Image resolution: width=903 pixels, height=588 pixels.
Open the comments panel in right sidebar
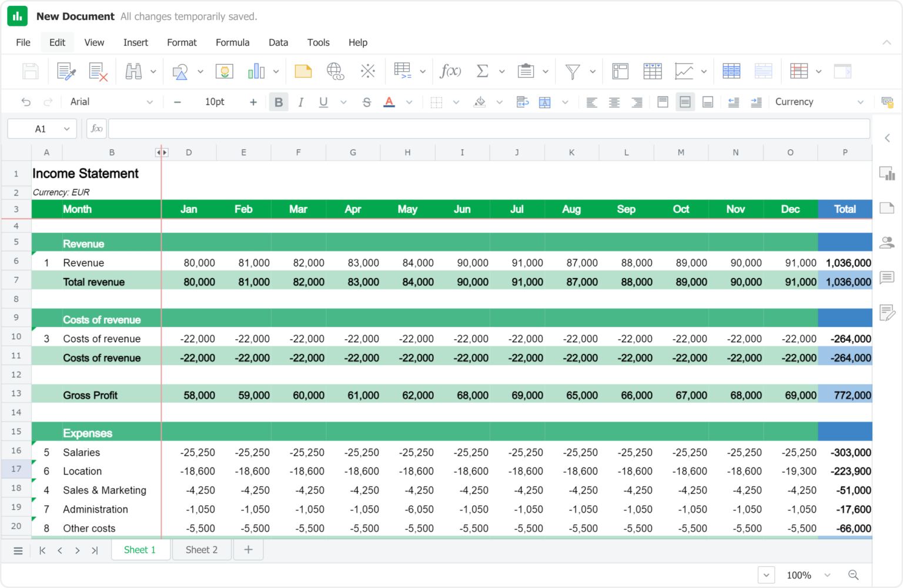[x=887, y=277]
